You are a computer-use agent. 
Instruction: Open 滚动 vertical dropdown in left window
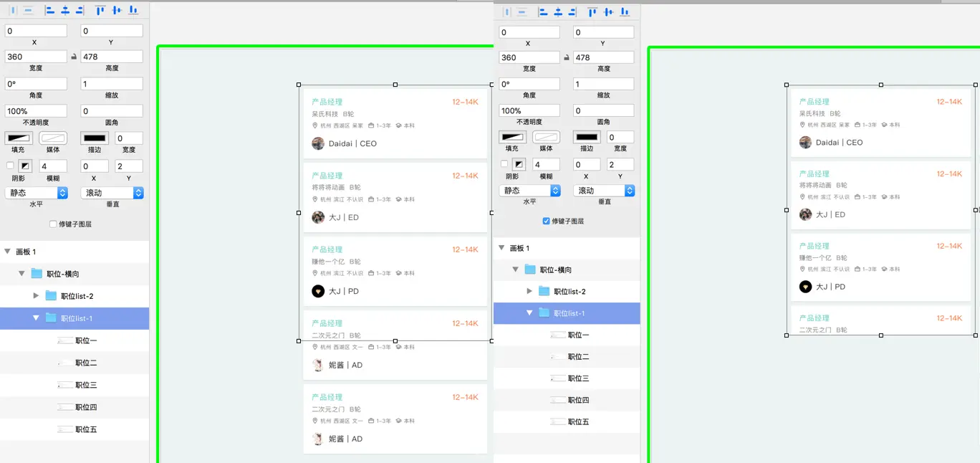click(x=112, y=193)
